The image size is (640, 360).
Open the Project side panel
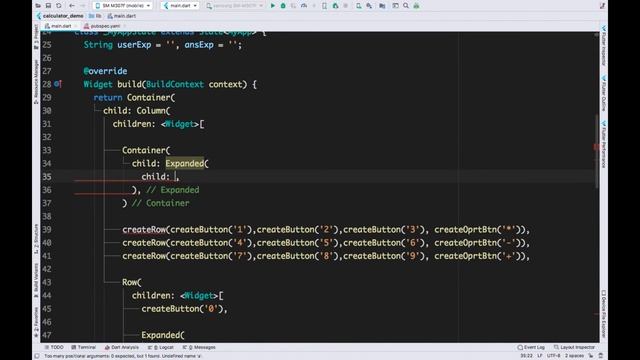tap(36, 37)
